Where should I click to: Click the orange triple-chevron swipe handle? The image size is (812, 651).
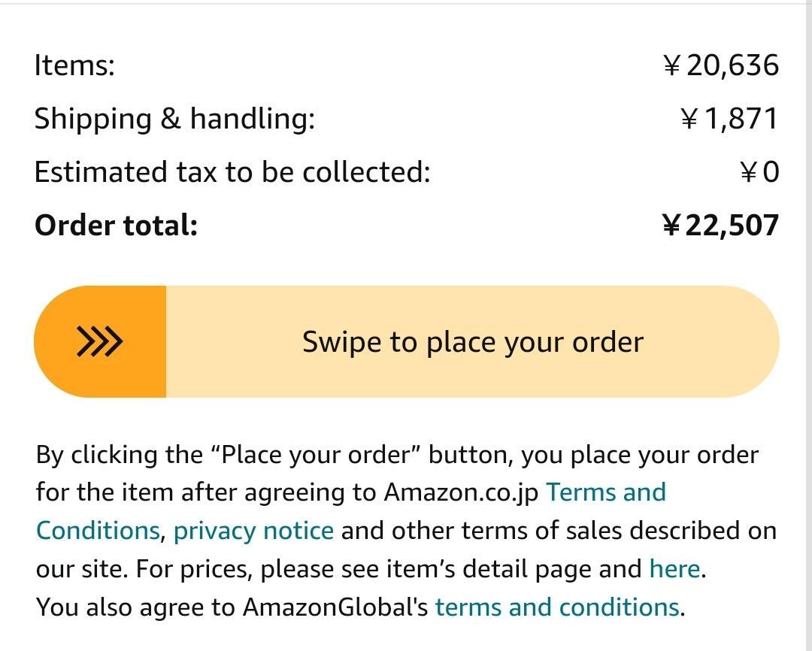(100, 342)
